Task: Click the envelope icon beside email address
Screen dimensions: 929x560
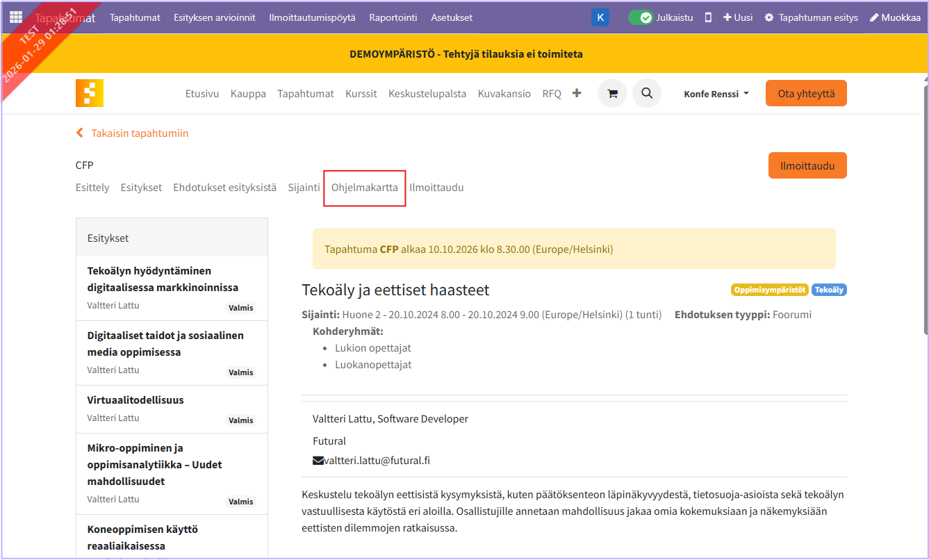Action: tap(318, 460)
